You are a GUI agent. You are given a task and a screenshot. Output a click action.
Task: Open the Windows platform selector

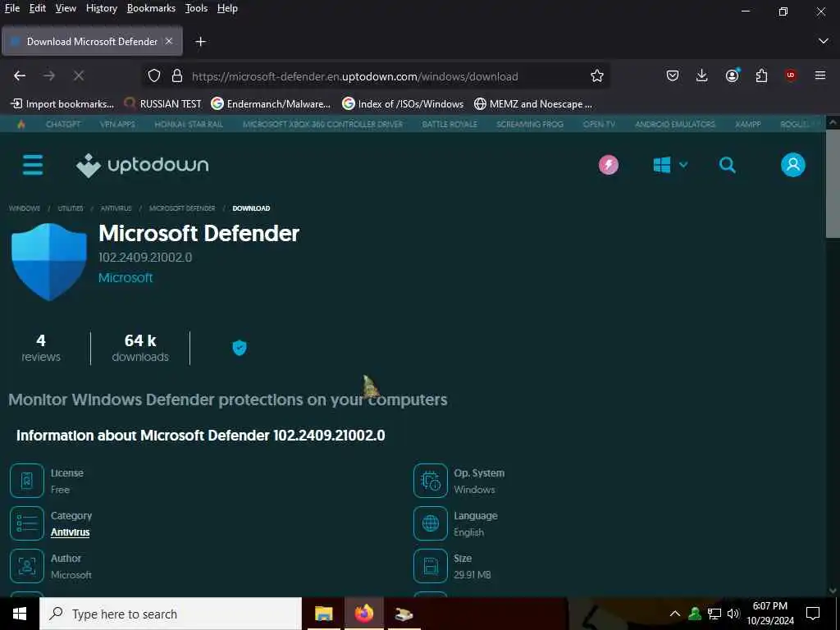coord(670,165)
